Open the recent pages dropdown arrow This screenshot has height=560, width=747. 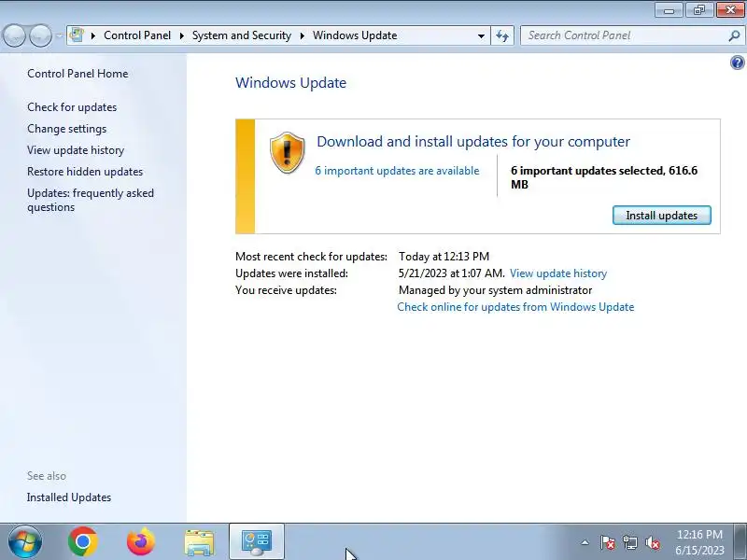pos(59,35)
